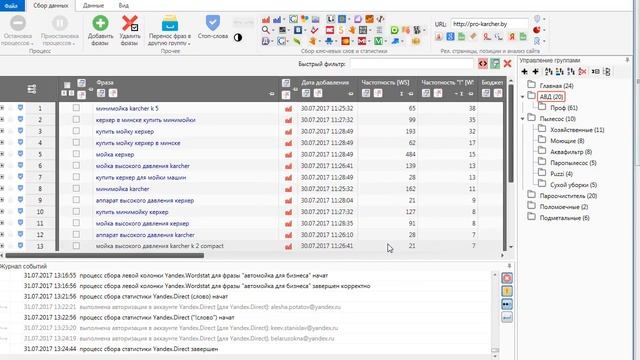Click the green leaf icon in collection toolbar
Viewport: 640px width, 360px height.
click(x=297, y=41)
